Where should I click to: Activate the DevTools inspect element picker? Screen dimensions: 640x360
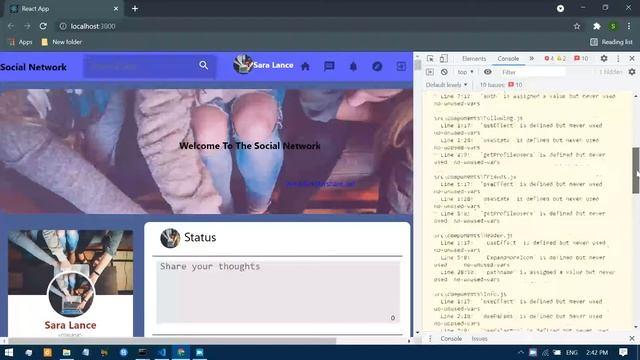click(x=430, y=59)
